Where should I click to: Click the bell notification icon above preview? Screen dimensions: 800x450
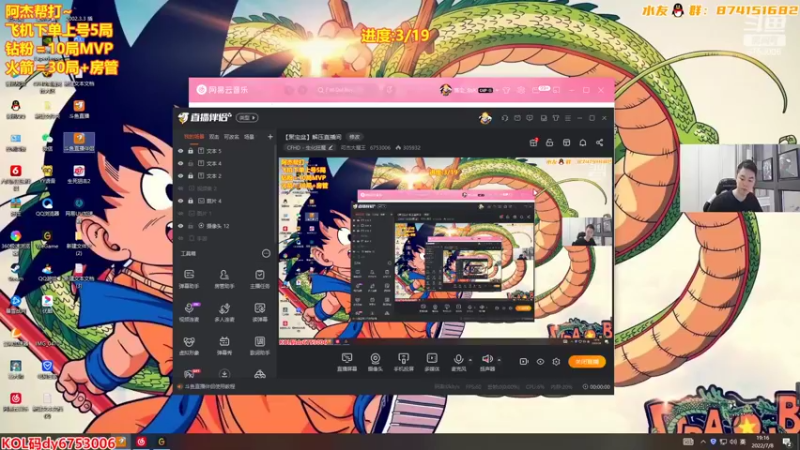pyautogui.click(x=583, y=143)
